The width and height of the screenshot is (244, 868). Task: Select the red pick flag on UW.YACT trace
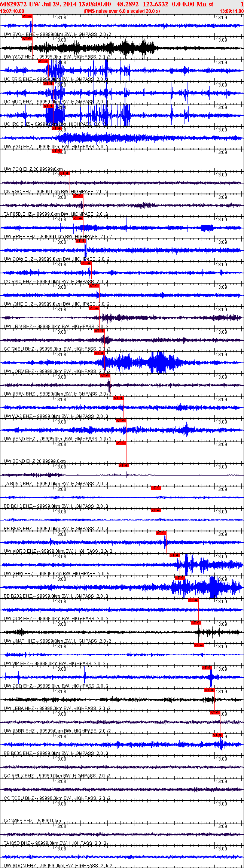click(27, 39)
